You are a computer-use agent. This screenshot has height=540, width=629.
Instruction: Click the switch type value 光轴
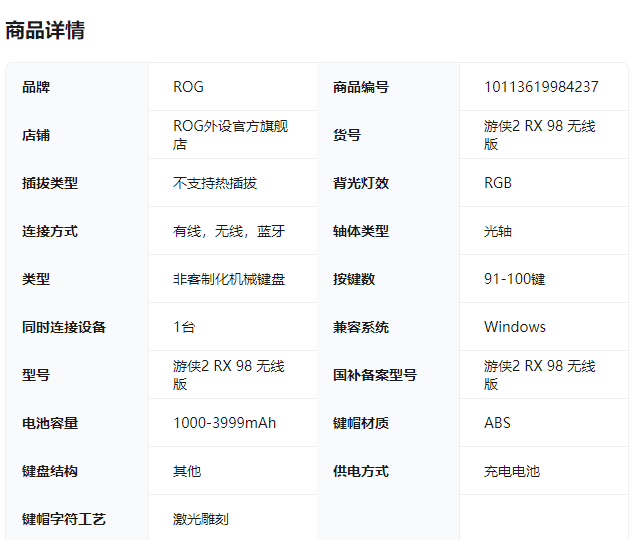click(x=498, y=231)
